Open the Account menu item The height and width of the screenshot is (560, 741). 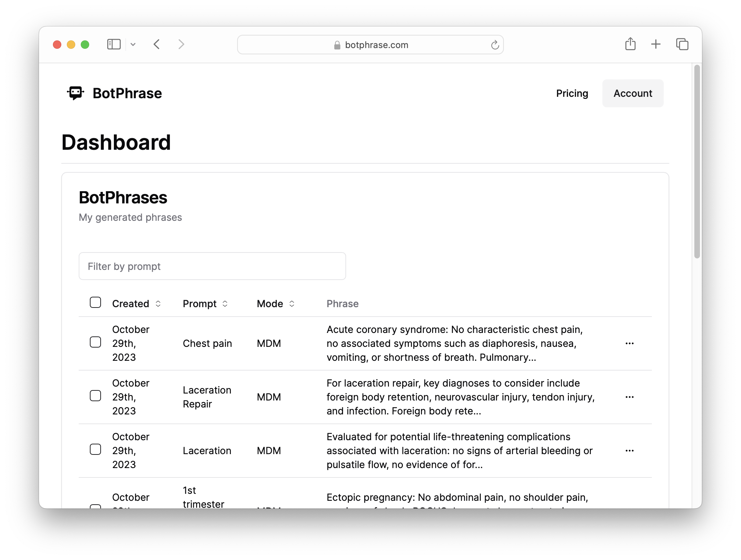pyautogui.click(x=633, y=93)
